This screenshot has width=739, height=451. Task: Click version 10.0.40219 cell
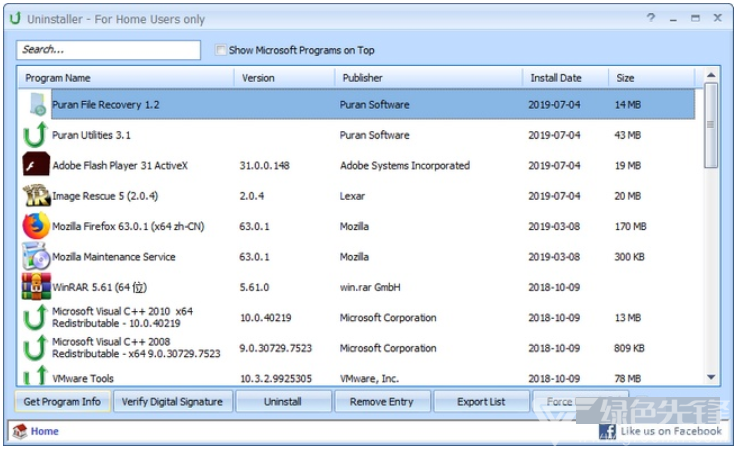[265, 317]
